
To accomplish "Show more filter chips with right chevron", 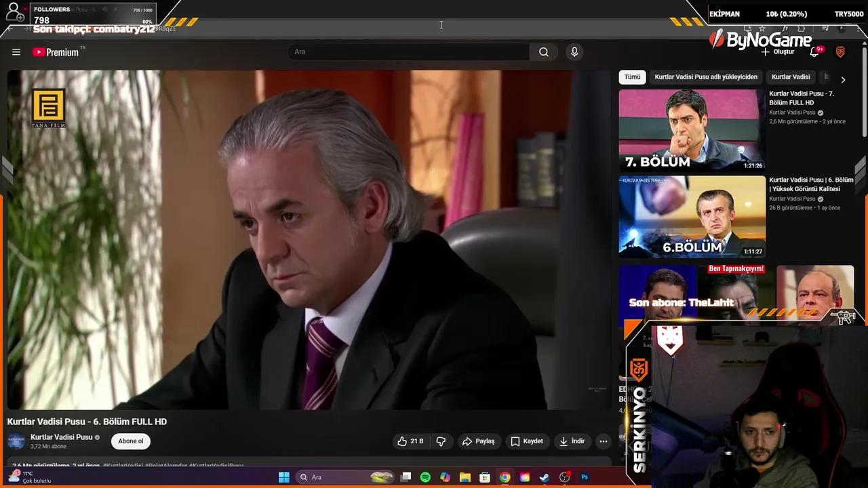I will tap(843, 80).
